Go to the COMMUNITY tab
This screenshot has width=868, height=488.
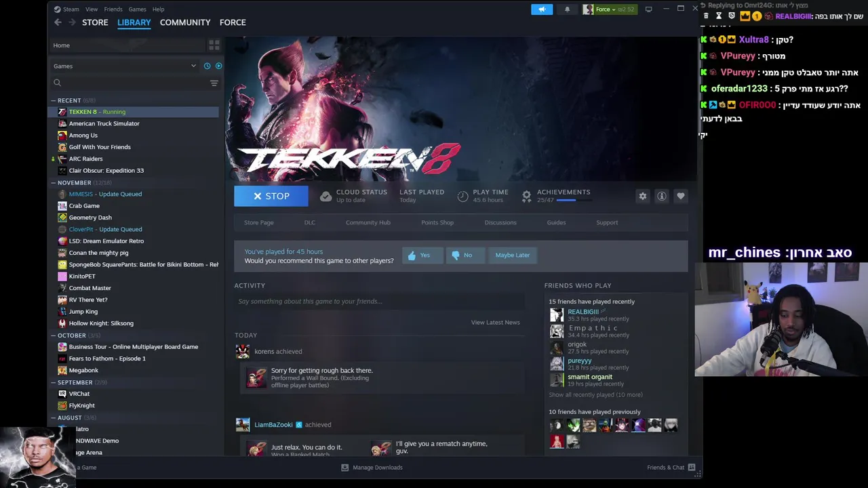coord(185,22)
